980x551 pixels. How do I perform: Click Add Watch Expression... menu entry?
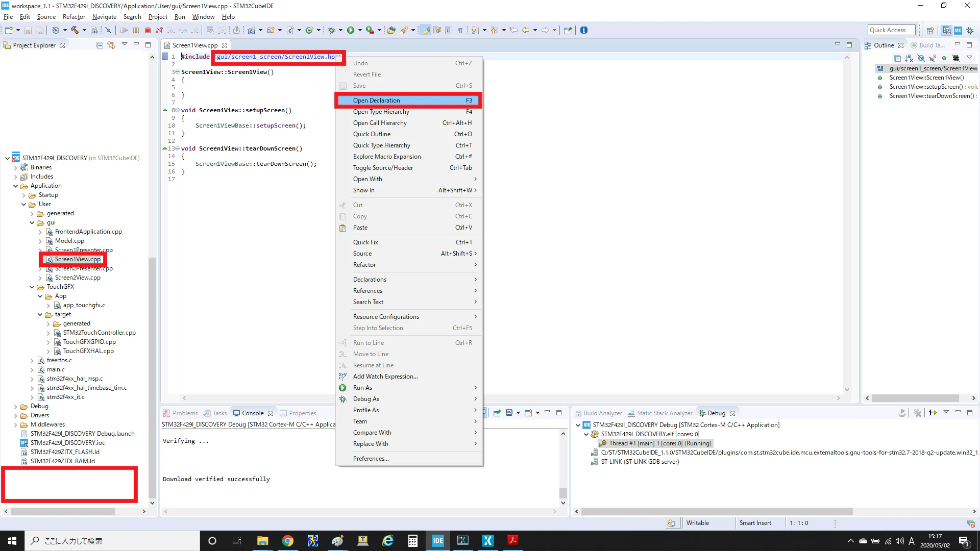click(x=409, y=377)
